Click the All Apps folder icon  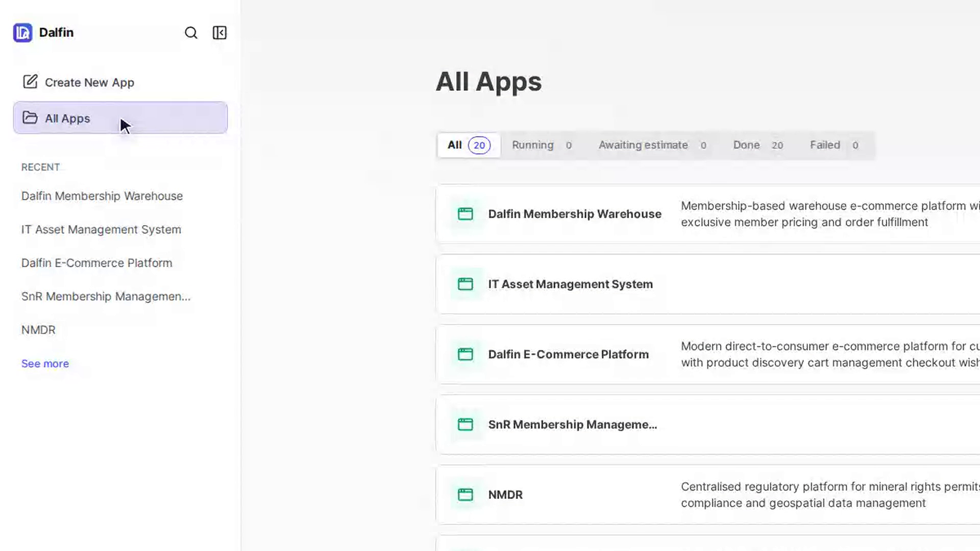coord(30,117)
